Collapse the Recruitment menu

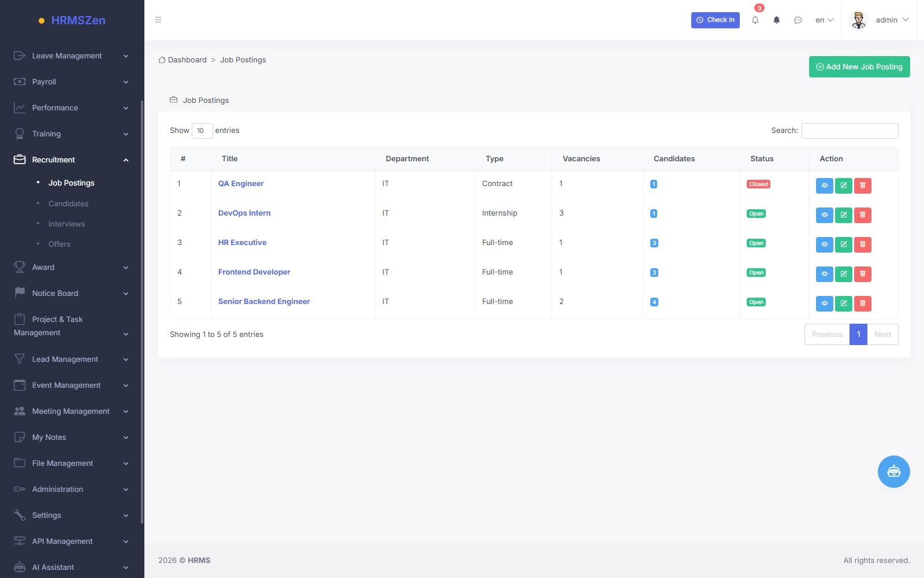coord(72,160)
